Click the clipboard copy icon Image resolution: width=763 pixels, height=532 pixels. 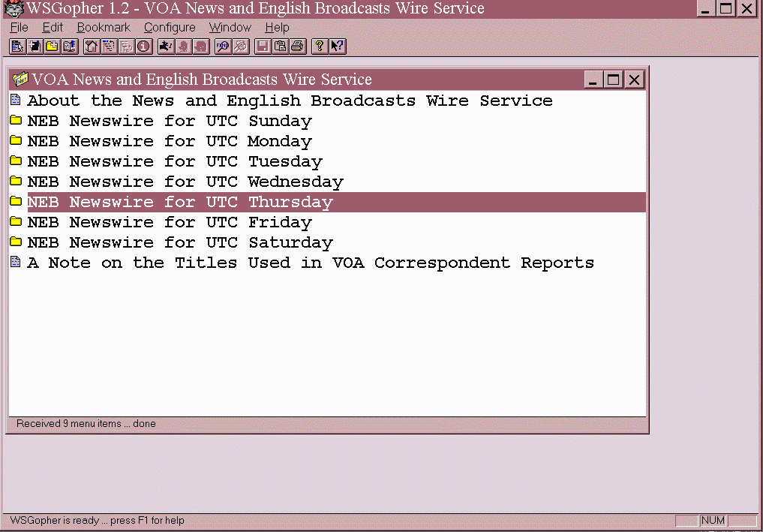click(x=280, y=47)
